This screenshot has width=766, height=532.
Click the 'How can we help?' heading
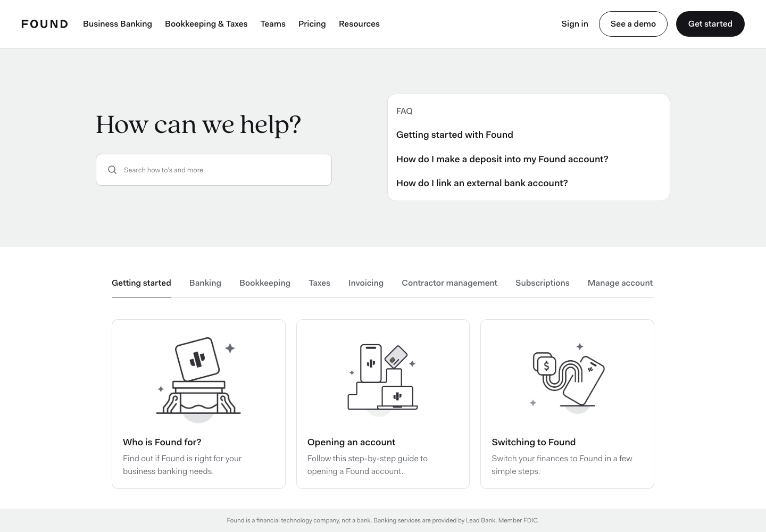(x=198, y=124)
